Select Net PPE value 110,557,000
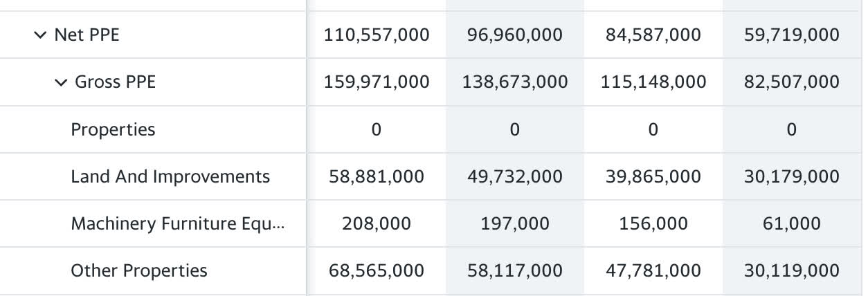This screenshot has height=296, width=868. pyautogui.click(x=377, y=35)
